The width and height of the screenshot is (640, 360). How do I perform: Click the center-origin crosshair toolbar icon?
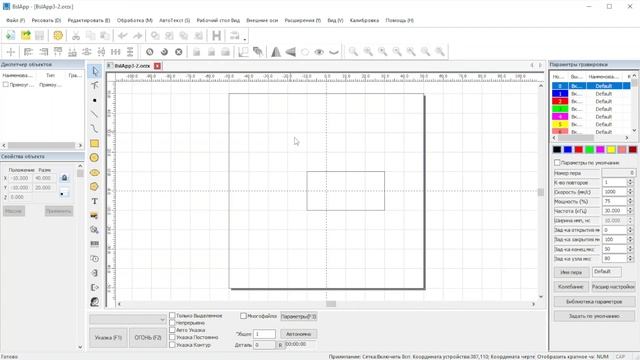[11, 52]
